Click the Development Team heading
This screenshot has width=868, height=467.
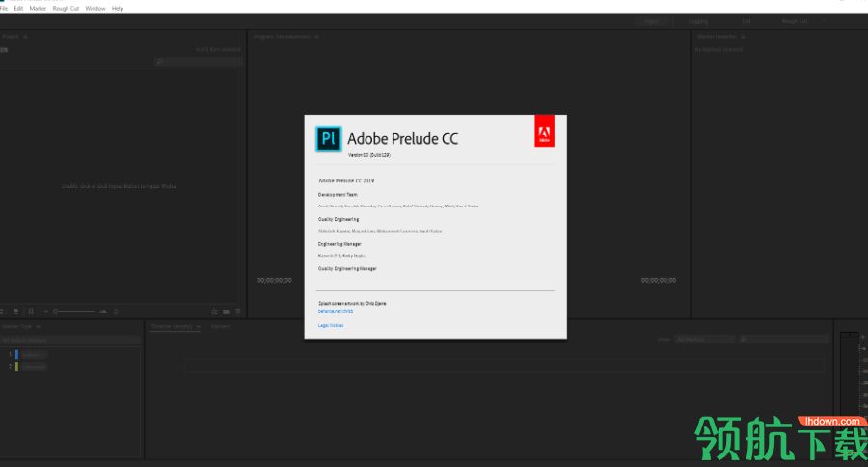338,195
